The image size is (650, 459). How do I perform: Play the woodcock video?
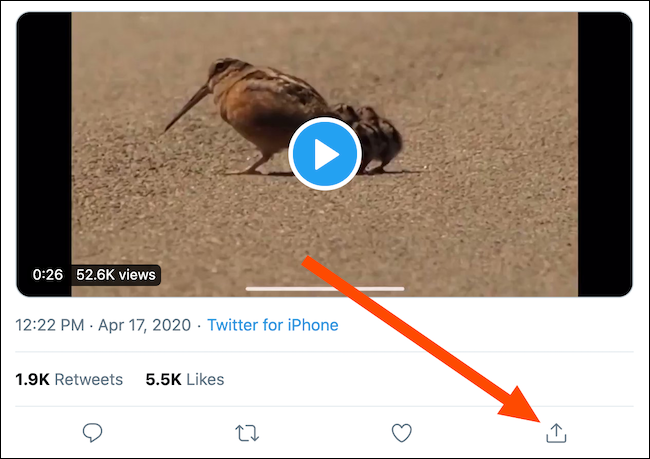click(x=324, y=154)
